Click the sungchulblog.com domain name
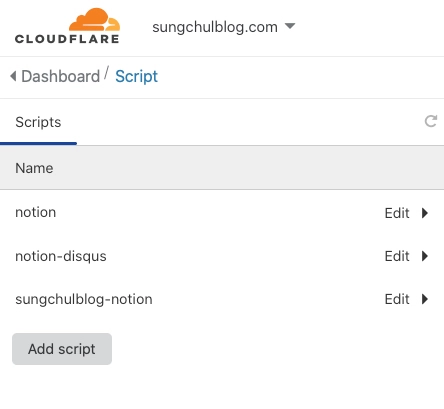The width and height of the screenshot is (444, 409). (x=215, y=27)
